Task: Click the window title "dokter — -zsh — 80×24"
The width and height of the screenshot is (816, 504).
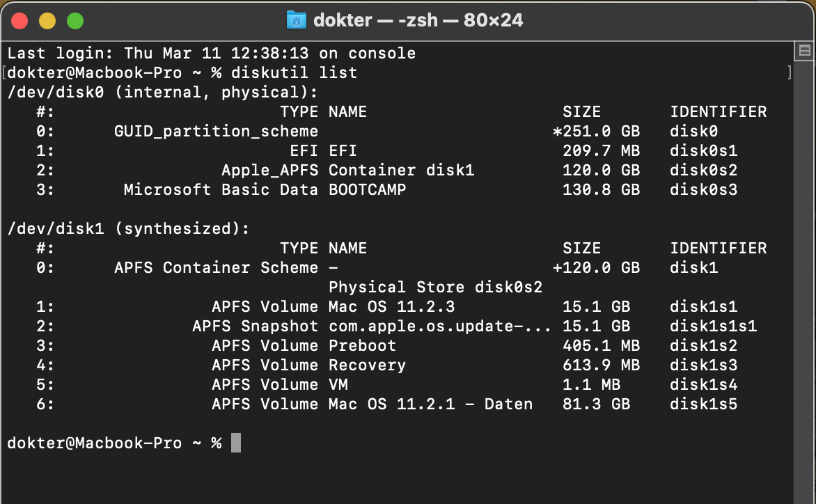Action: pos(418,21)
